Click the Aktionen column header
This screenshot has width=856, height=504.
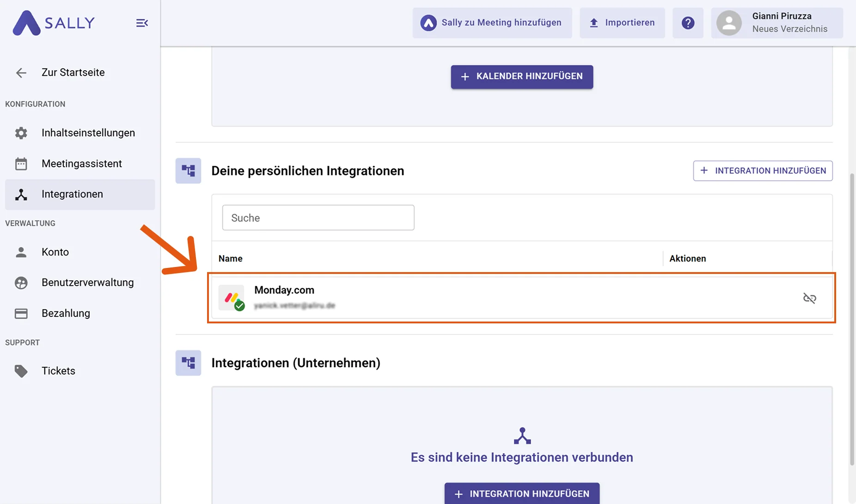tap(687, 259)
